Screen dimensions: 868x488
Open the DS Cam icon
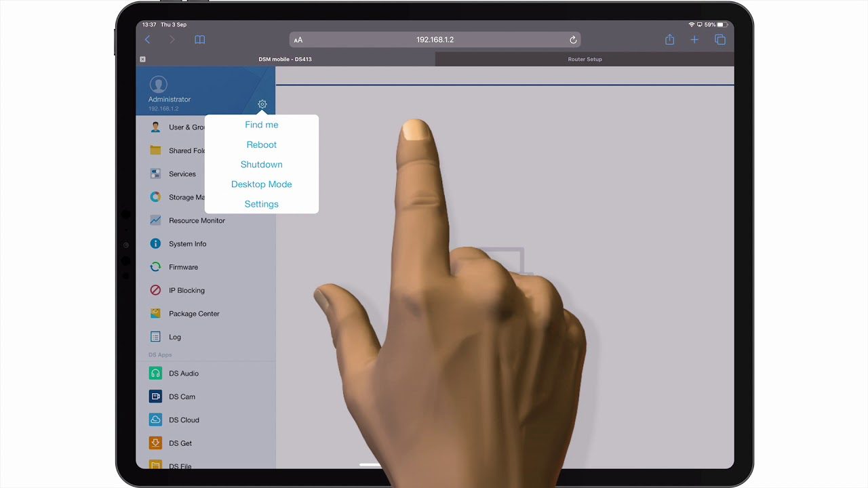click(156, 396)
